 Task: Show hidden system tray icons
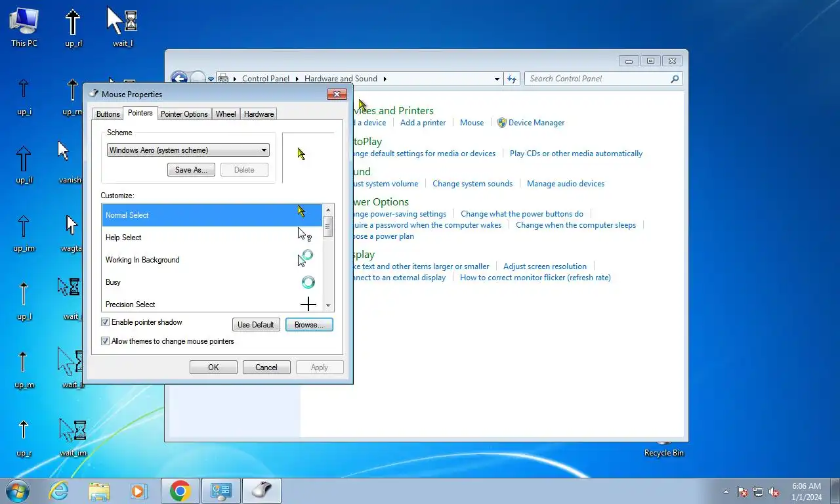[726, 492]
